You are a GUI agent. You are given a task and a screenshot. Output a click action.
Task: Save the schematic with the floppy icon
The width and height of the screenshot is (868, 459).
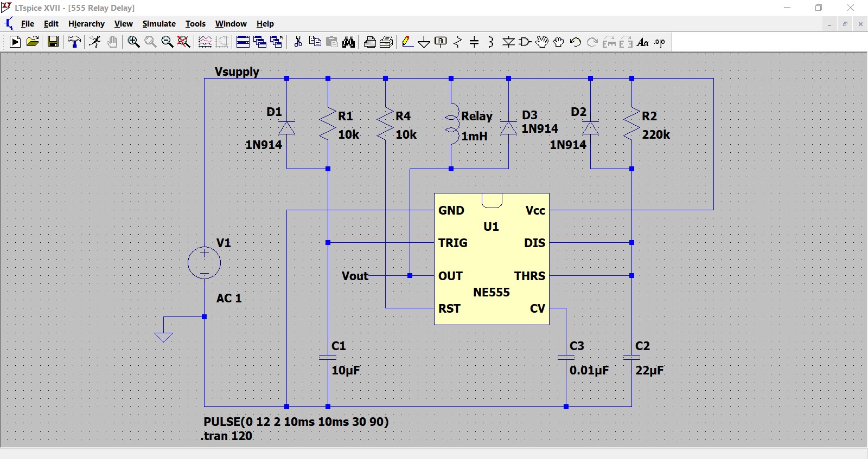(x=53, y=42)
